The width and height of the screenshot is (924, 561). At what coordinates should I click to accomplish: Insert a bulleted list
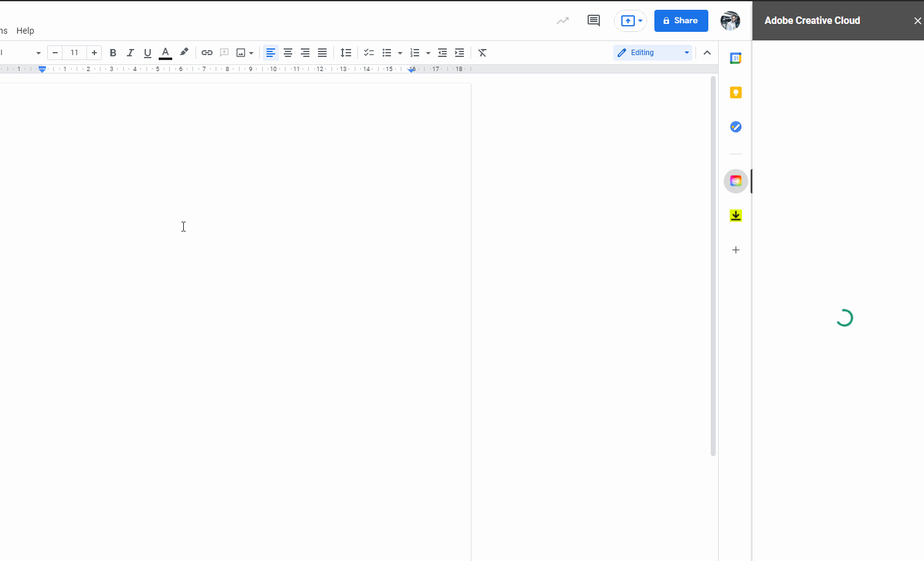(x=387, y=53)
